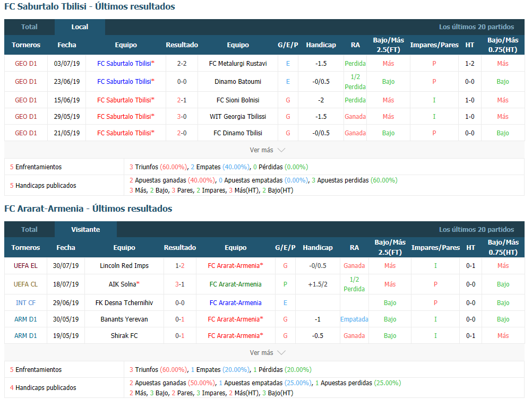Image resolution: width=532 pixels, height=399 pixels.
Task: Click the Empatada result in Banants Yerevan row
Action: click(354, 319)
